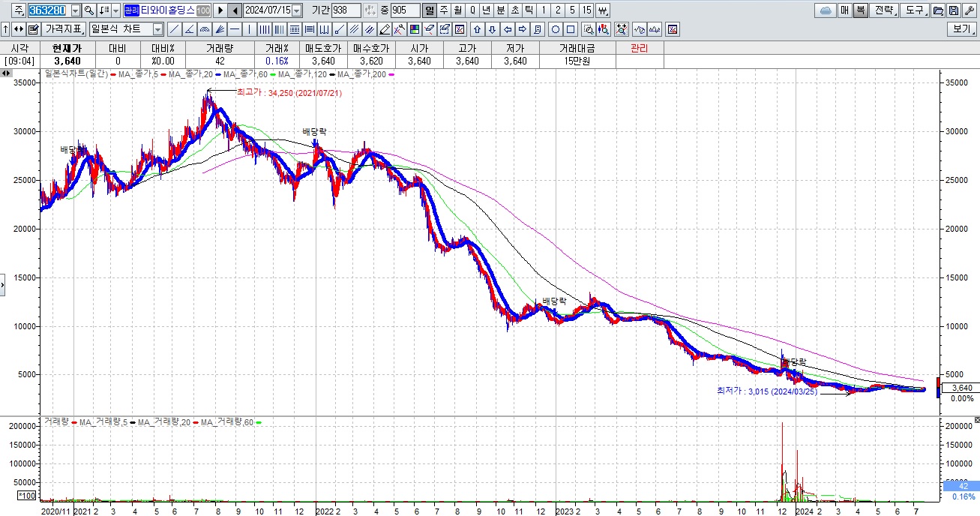Click the floppy disk save icon
The height and width of the screenshot is (516, 980).
[x=953, y=10]
